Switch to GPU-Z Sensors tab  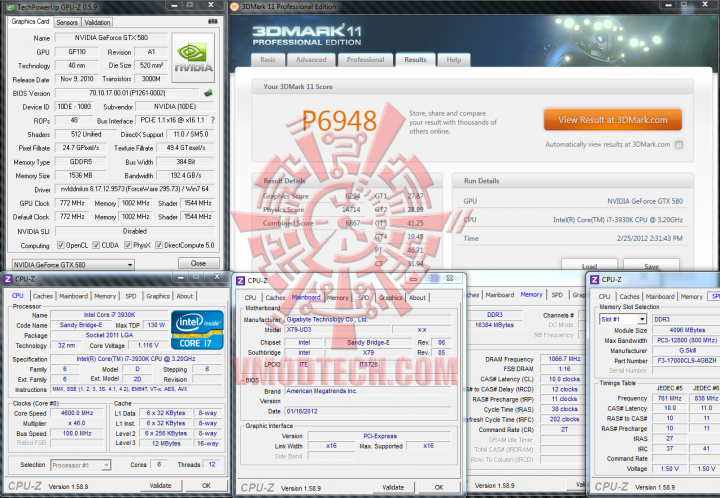click(x=67, y=22)
